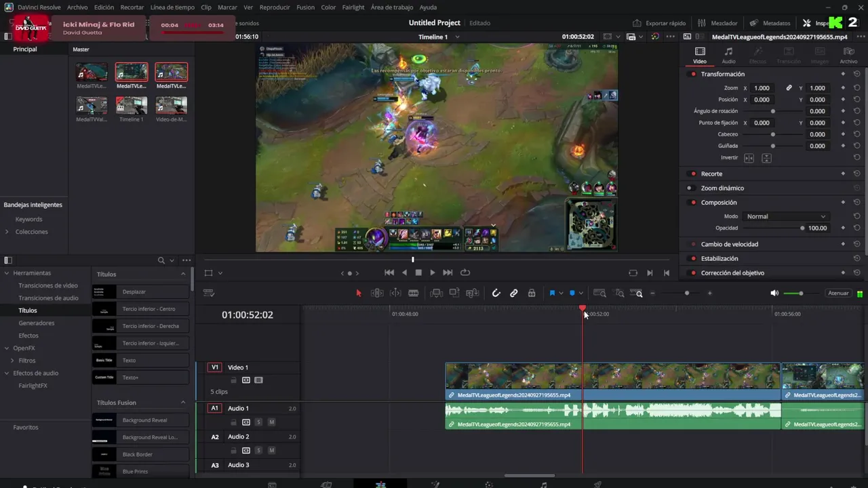Collapse the Herramientas tree item
This screenshot has width=868, height=488.
(7, 273)
